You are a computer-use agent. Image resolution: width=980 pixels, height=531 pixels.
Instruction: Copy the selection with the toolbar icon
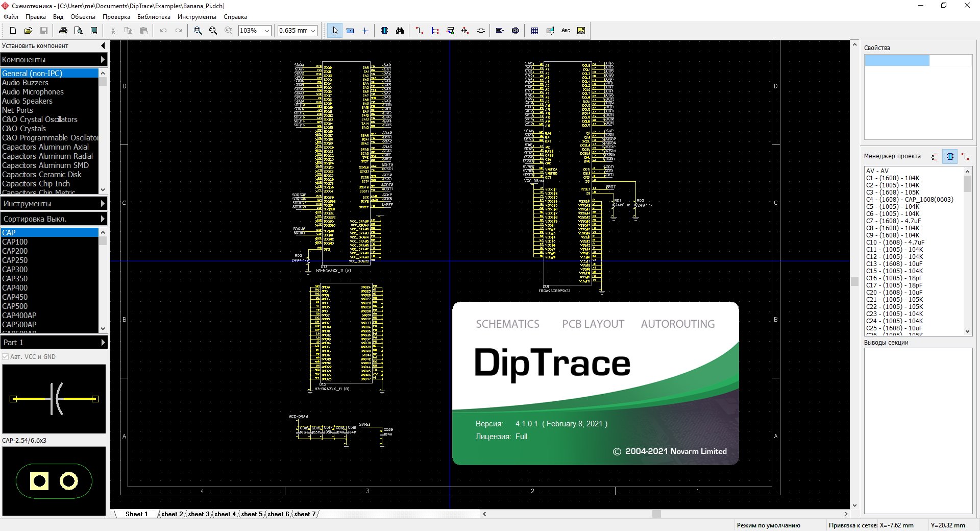coord(128,31)
